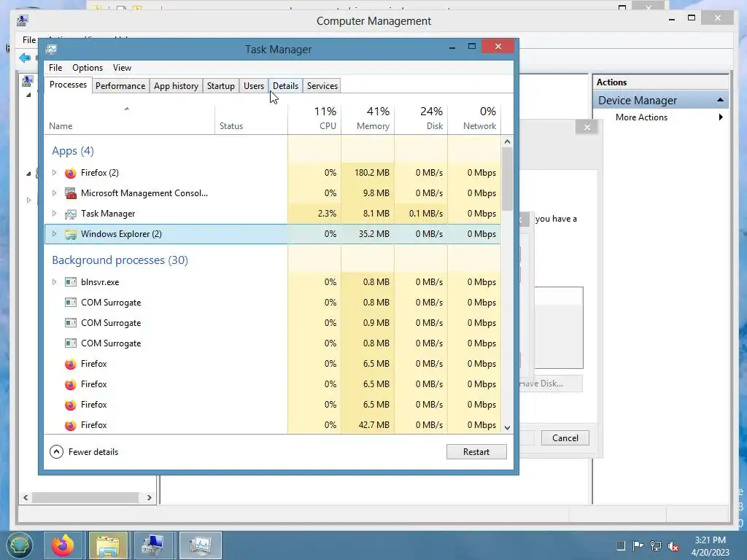
Task: Switch to Task Manager taskbar icon
Action: coord(200,545)
